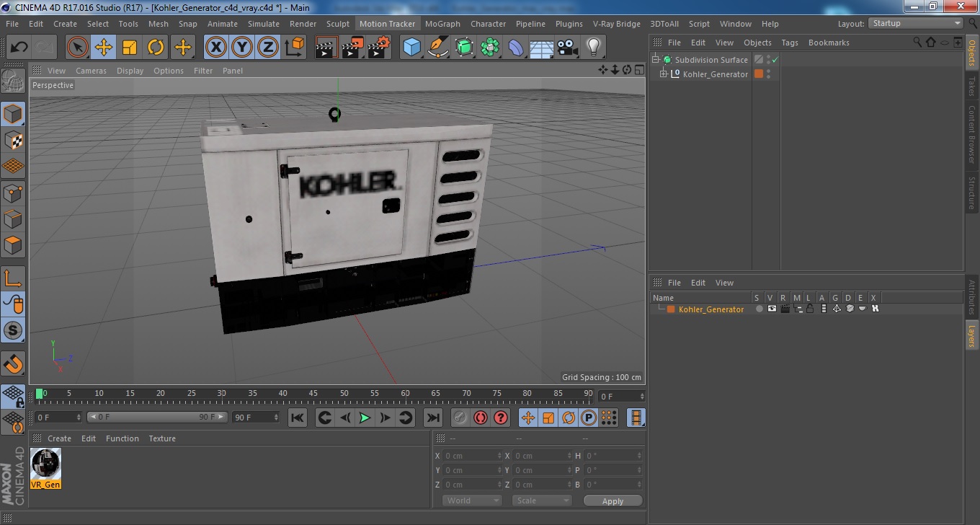980x525 pixels.
Task: Switch to Texture mode
Action: point(13,140)
